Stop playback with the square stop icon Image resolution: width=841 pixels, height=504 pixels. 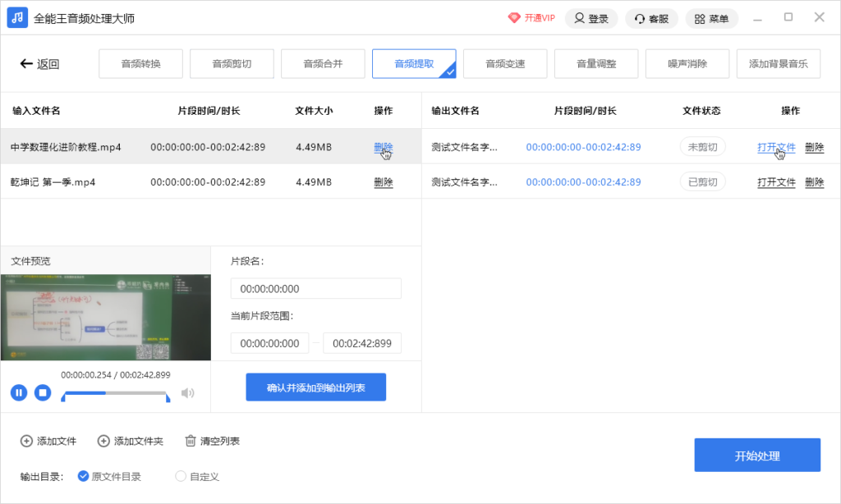tap(43, 392)
